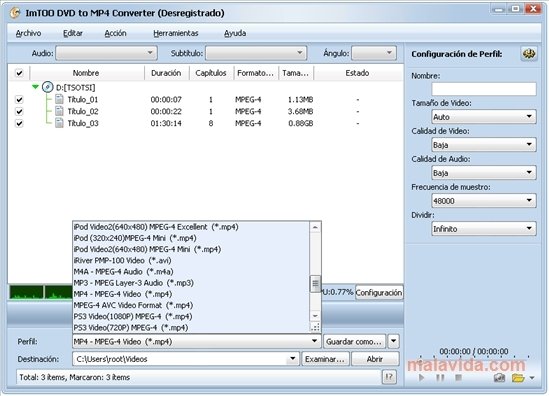This screenshot has height=396, width=549.
Task: Click the ImTOO application logo icon
Action: coord(15,13)
